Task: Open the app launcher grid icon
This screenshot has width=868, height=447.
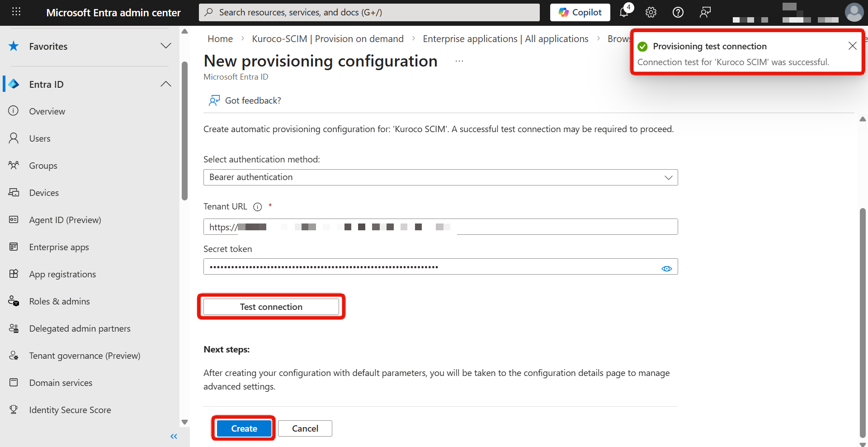Action: pyautogui.click(x=16, y=12)
